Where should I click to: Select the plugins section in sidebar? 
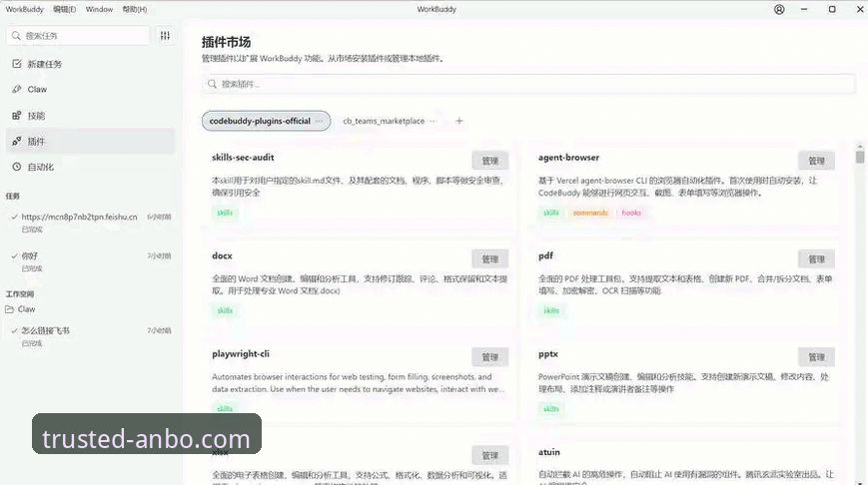[x=90, y=141]
